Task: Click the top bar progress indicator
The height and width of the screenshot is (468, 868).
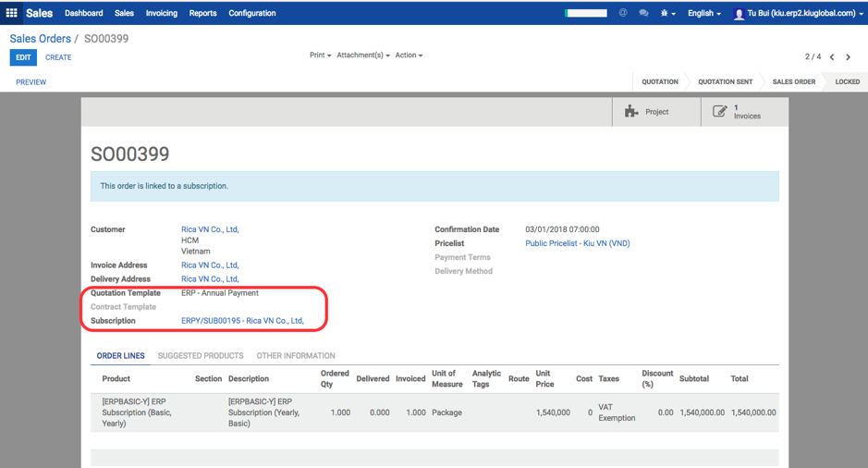Action: (x=586, y=13)
